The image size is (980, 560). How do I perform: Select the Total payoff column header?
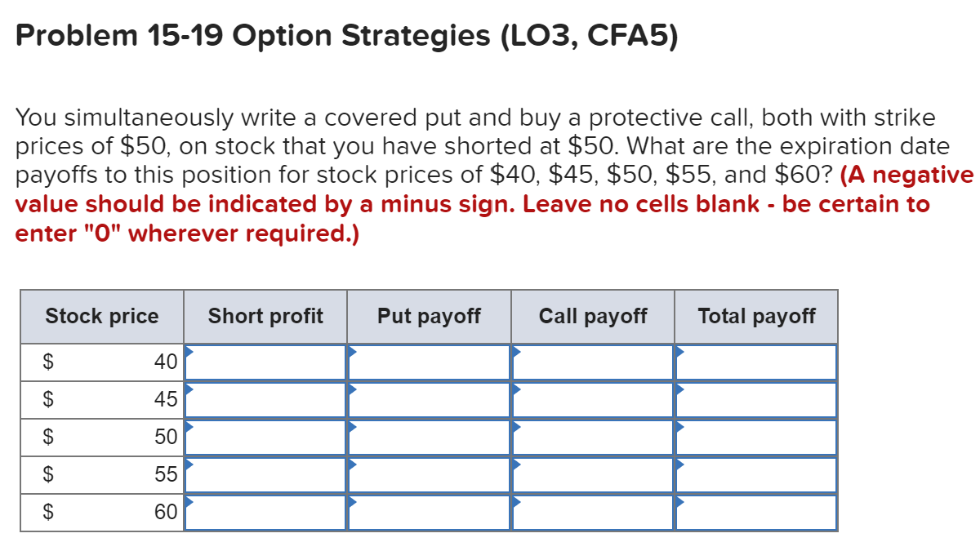click(x=755, y=316)
